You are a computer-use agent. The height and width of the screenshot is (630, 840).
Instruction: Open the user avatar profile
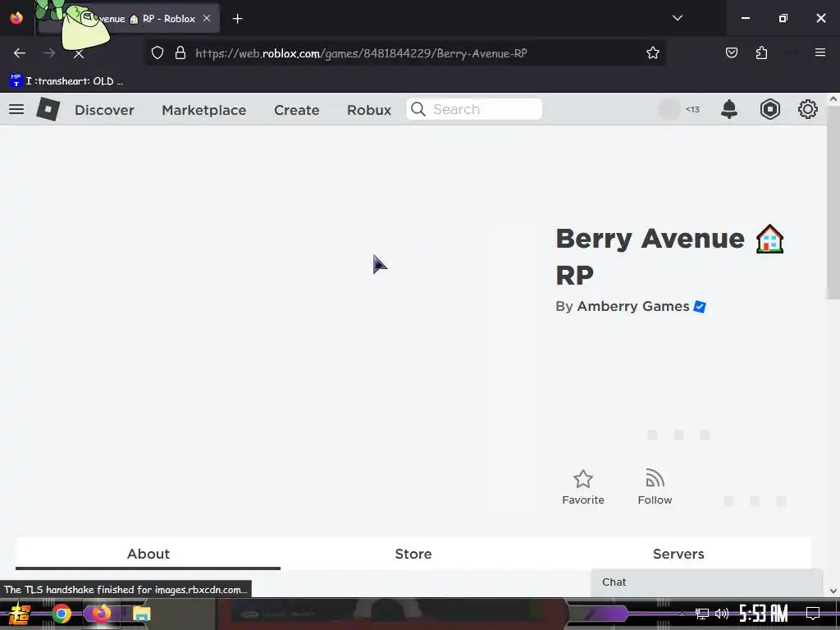click(x=669, y=109)
